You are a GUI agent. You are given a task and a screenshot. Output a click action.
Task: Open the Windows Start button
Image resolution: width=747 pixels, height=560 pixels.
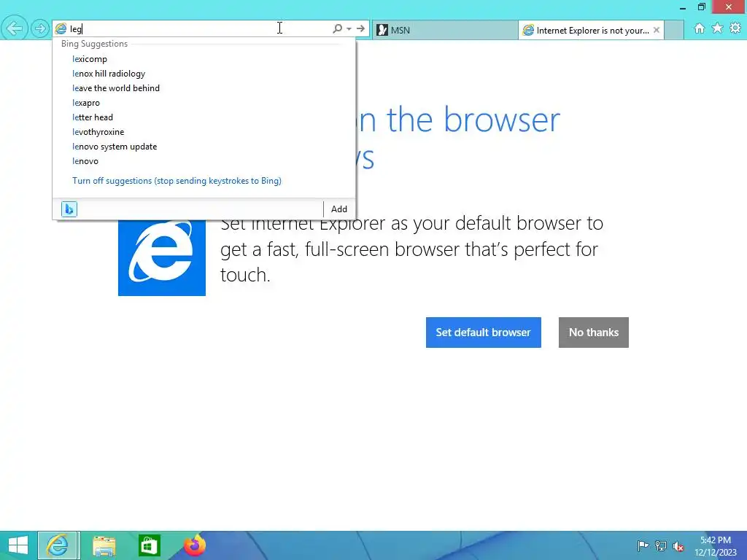(x=18, y=545)
